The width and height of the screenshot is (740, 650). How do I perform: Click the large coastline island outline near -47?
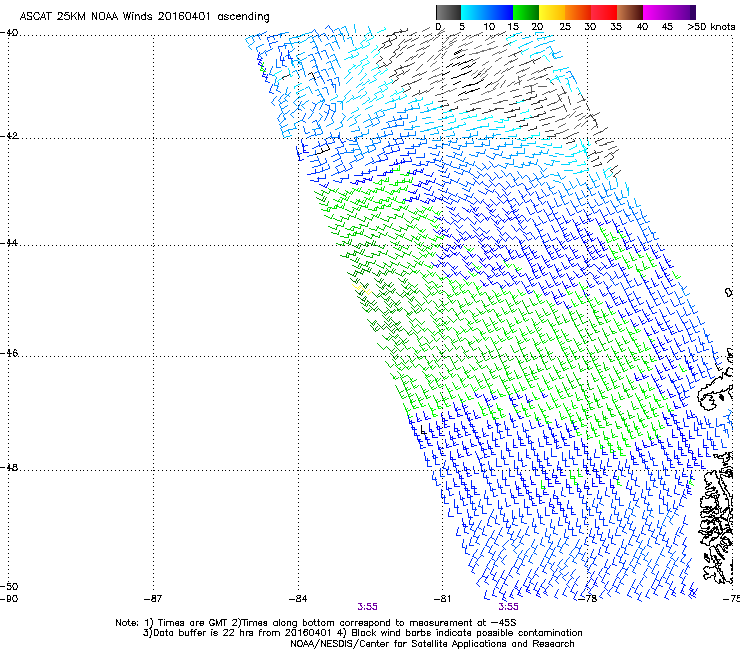point(715,395)
